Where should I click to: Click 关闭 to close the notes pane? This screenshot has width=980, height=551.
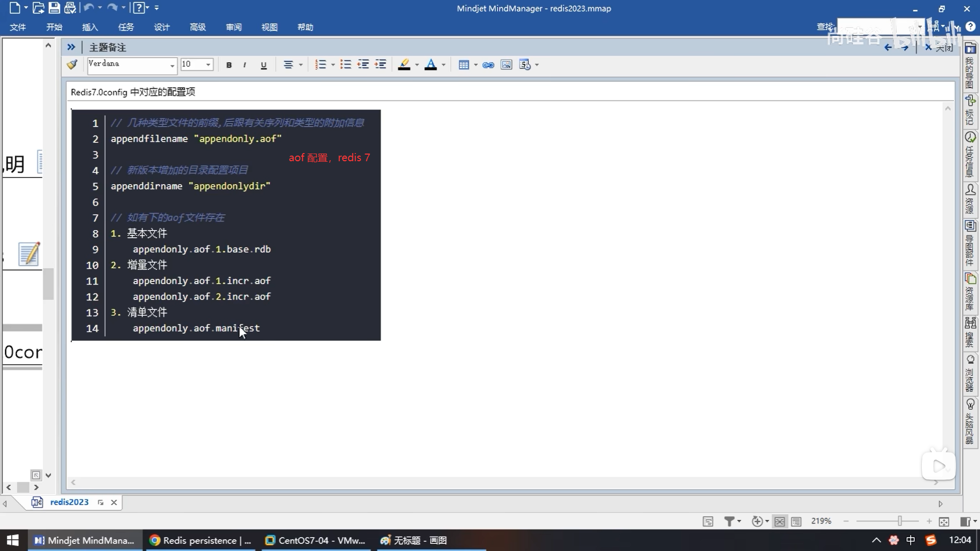pyautogui.click(x=943, y=47)
